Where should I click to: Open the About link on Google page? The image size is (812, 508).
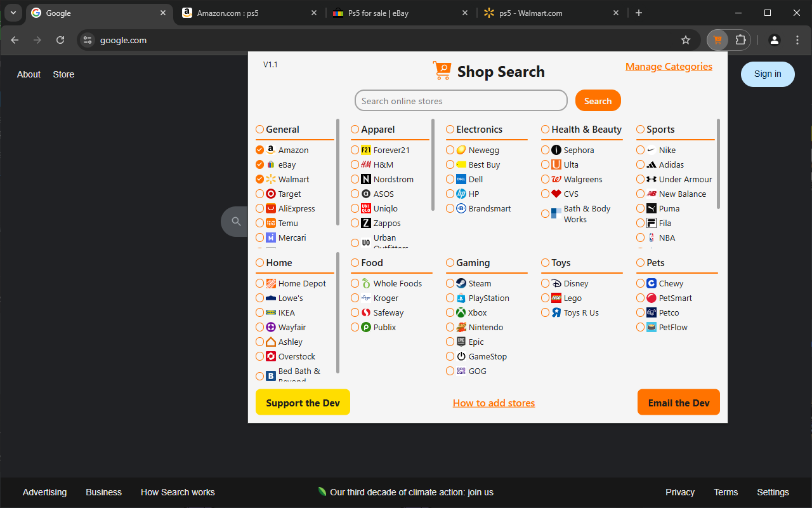tap(29, 74)
